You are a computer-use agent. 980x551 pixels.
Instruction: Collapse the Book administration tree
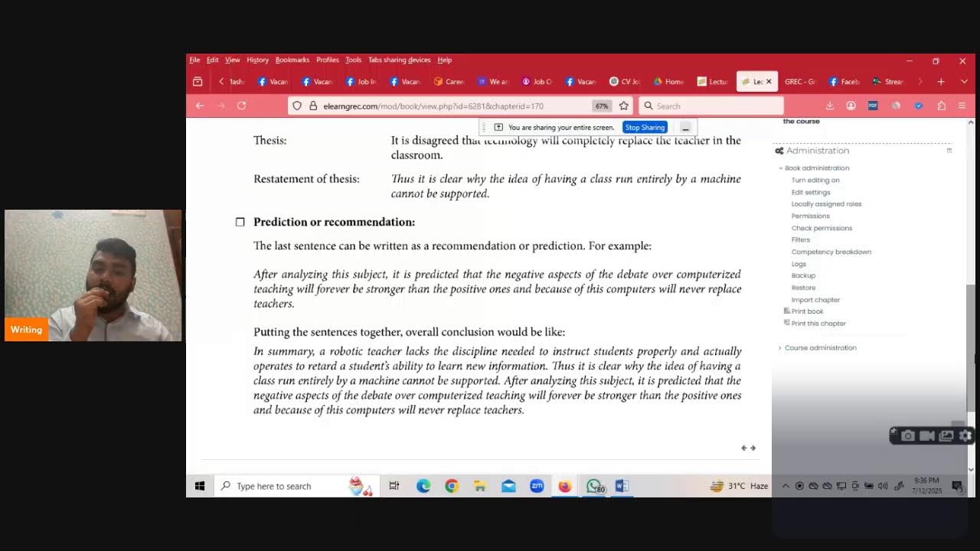[x=781, y=168]
